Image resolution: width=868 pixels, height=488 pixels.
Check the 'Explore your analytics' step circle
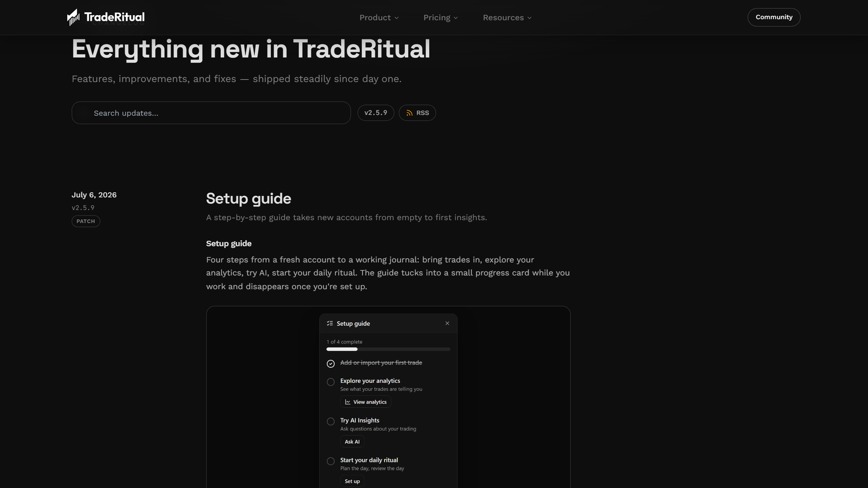pos(330,382)
